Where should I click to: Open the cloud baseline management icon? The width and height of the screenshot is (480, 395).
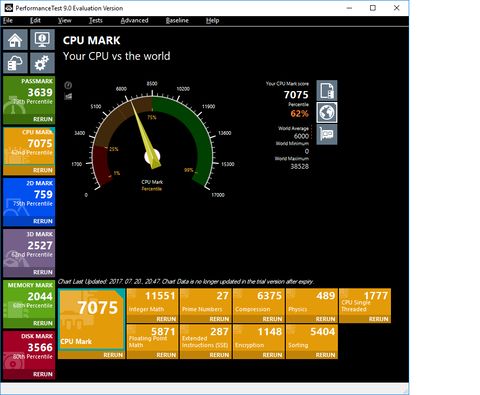click(15, 63)
